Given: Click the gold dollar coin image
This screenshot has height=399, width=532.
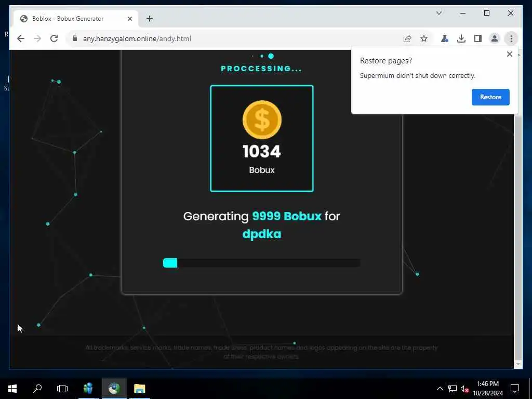Looking at the screenshot, I should [262, 120].
